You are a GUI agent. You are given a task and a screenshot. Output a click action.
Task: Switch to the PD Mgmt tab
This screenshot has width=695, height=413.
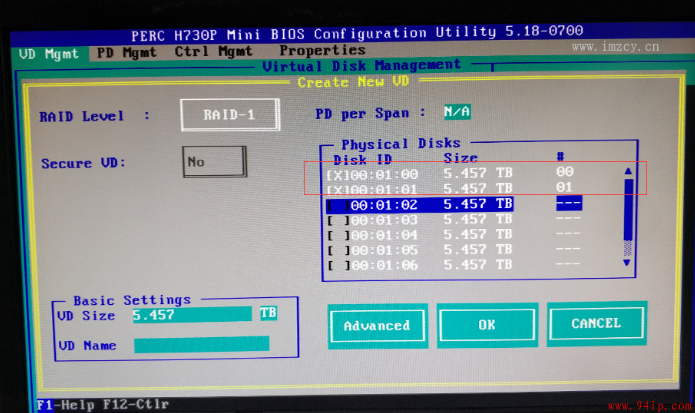point(127,53)
